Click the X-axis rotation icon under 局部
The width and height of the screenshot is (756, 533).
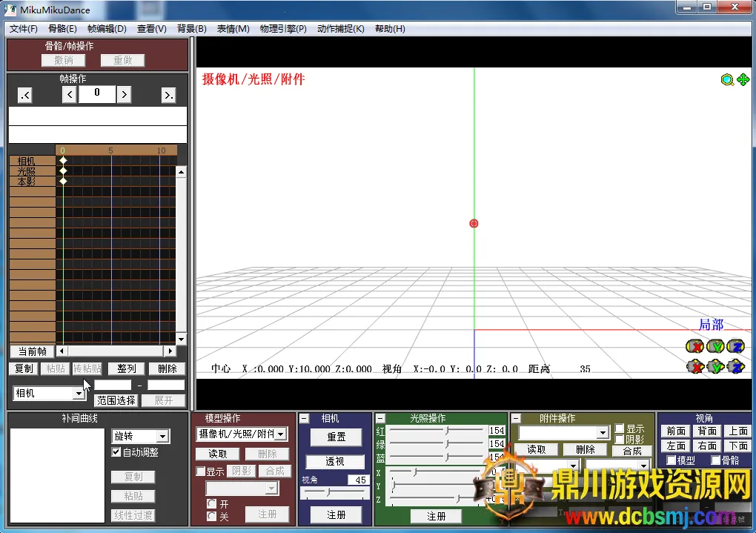(x=694, y=346)
